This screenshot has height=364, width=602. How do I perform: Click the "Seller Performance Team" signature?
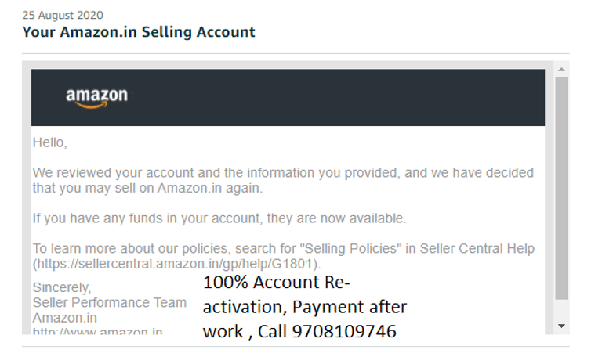(109, 302)
